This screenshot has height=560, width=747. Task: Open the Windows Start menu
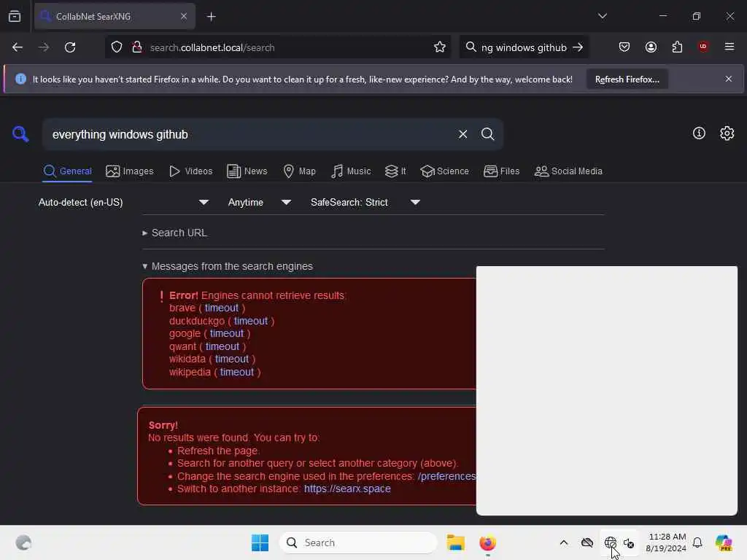click(260, 542)
